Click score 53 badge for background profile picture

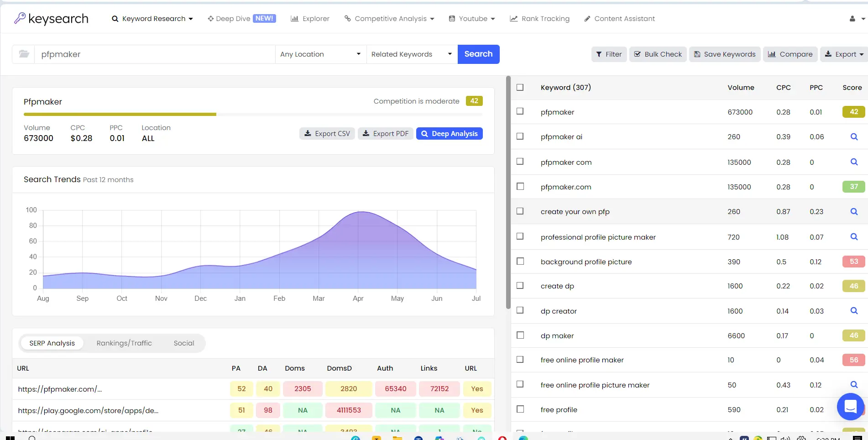point(853,262)
